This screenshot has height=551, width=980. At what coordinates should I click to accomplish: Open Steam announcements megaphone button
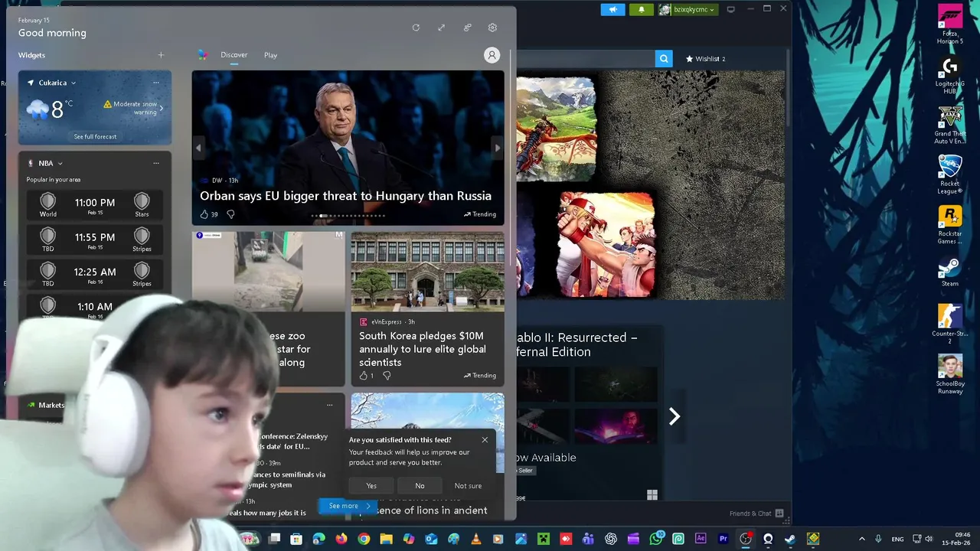coord(612,9)
